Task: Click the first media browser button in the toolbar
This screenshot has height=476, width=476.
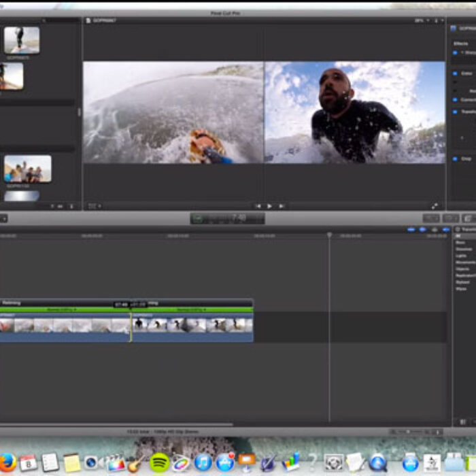Action: pos(431,218)
